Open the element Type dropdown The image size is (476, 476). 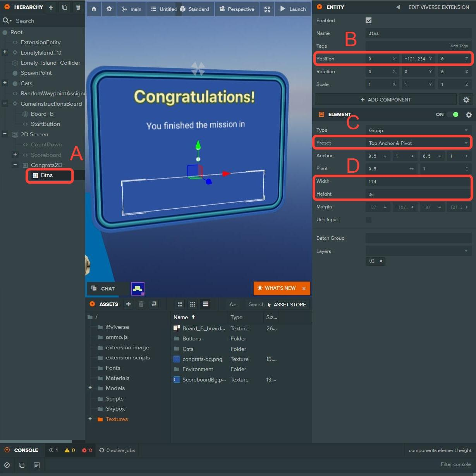pos(418,130)
